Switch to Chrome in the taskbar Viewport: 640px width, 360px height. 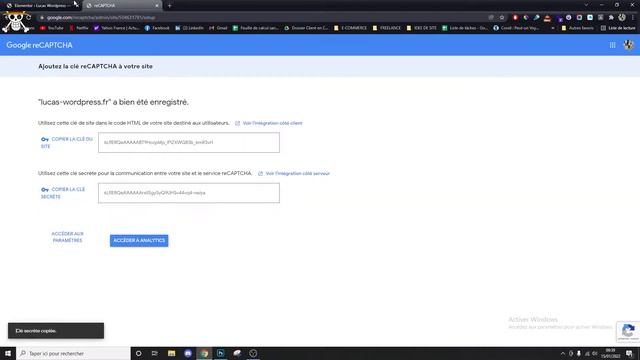point(204,353)
